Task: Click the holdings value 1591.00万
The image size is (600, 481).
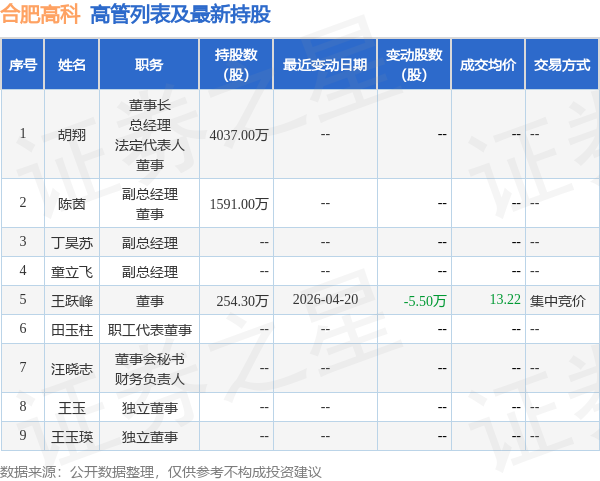Action: [x=239, y=204]
